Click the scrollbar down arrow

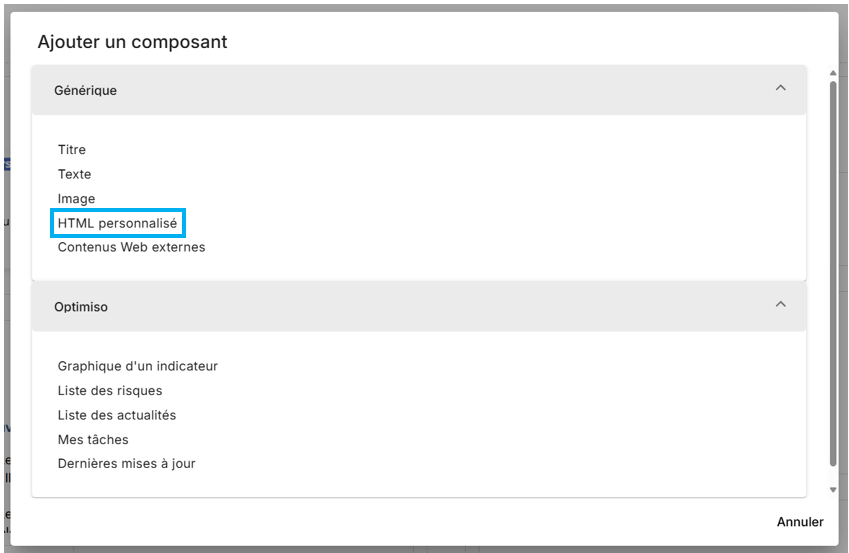[x=834, y=490]
